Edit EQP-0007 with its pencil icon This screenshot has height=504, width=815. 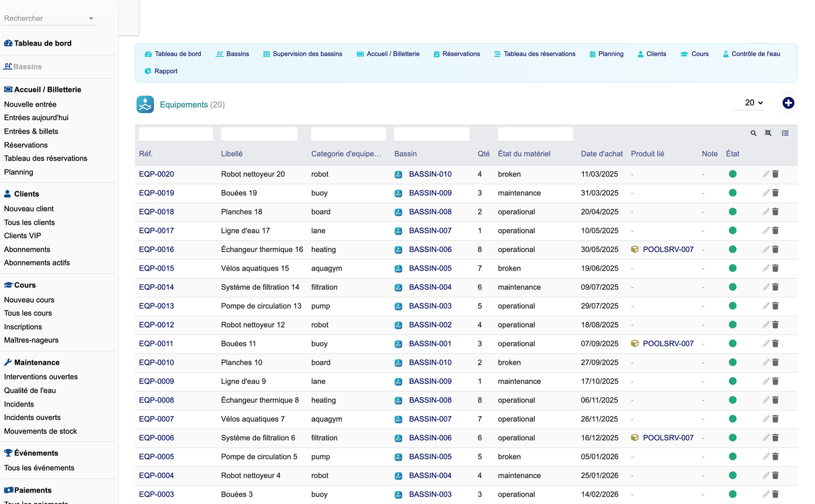click(766, 419)
